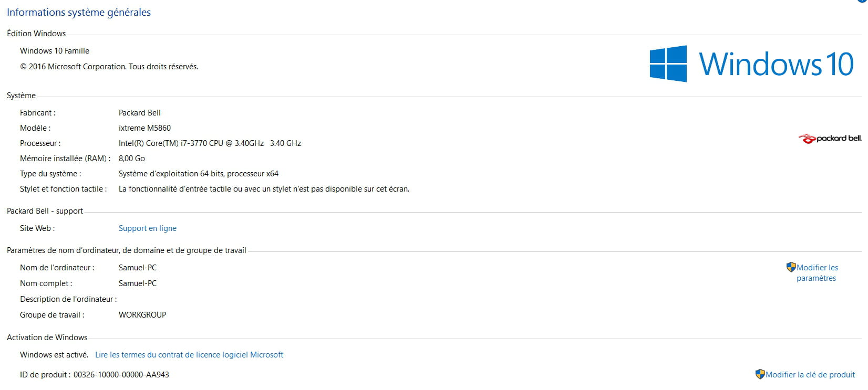
Task: Click the processor value Intel Core i7-3770
Action: pyautogui.click(x=210, y=143)
